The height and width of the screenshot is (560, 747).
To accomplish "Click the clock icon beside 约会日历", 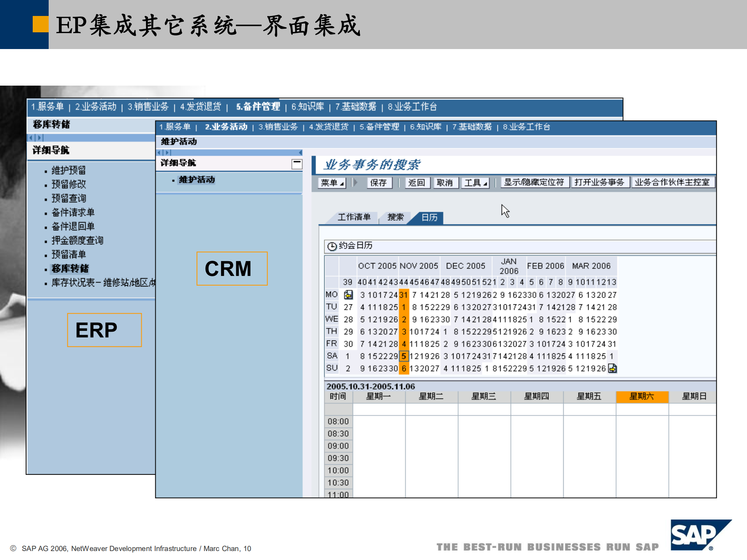I will [332, 246].
